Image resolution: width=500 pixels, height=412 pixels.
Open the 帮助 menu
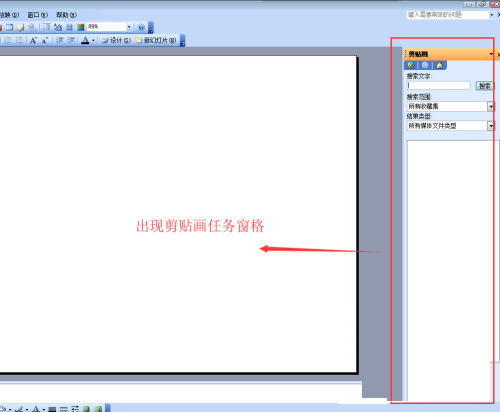pos(66,15)
